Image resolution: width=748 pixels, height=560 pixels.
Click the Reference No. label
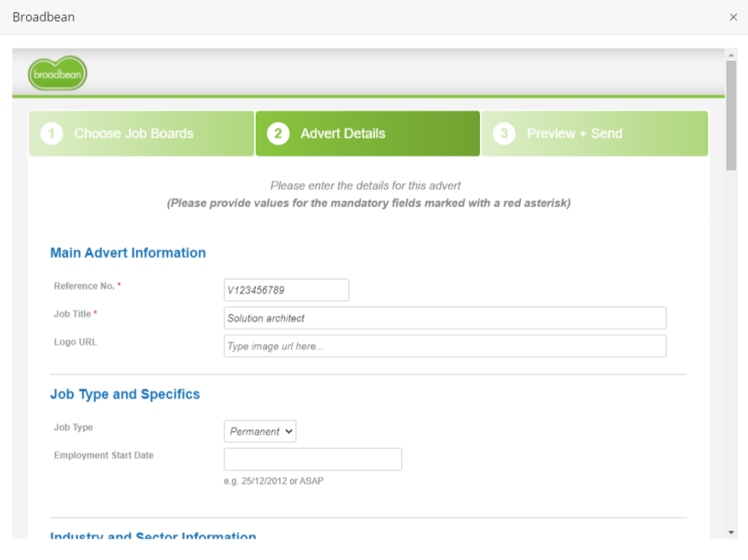(x=84, y=286)
